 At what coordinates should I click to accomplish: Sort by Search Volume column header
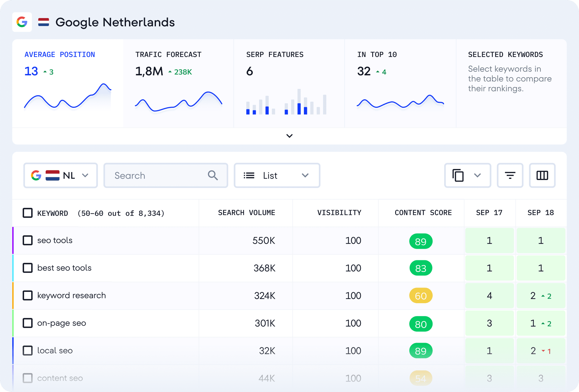tap(247, 213)
